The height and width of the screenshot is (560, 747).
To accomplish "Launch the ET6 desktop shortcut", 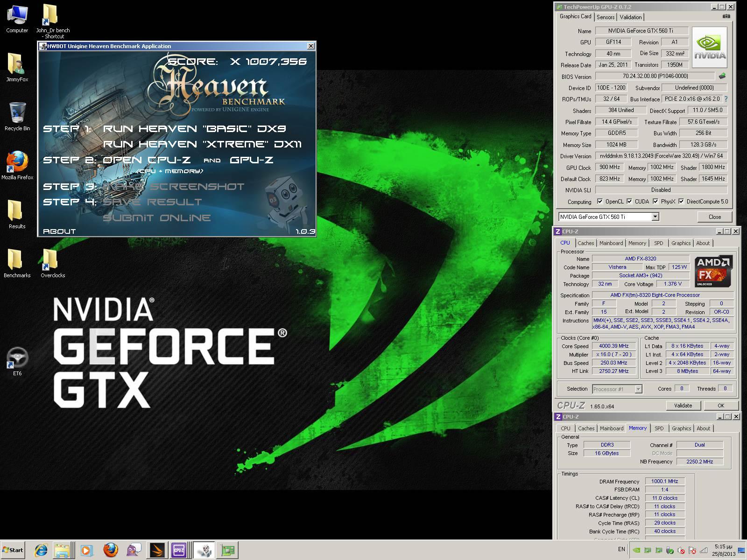I will tap(17, 362).
